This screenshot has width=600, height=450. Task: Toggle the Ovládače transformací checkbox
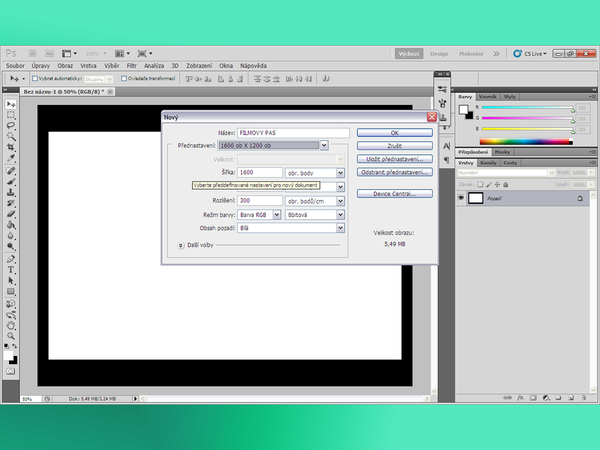pos(124,78)
